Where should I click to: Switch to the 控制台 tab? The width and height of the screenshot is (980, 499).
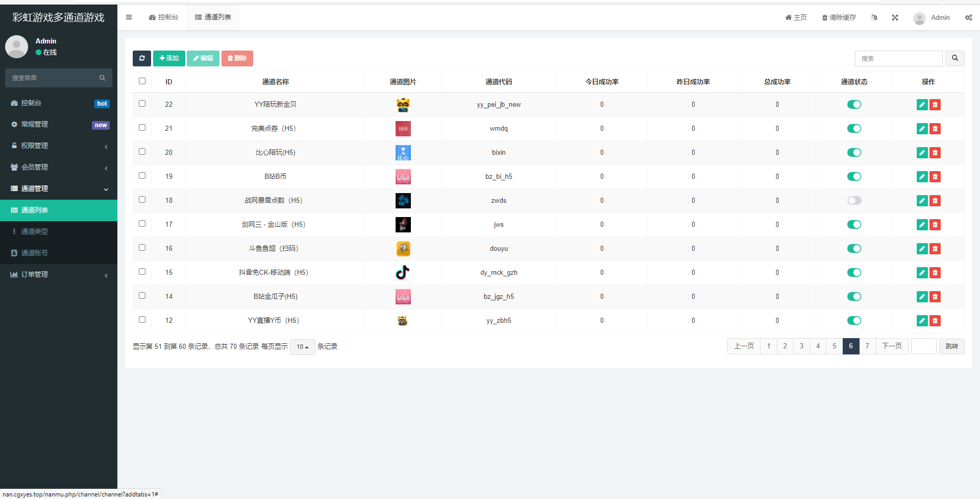pyautogui.click(x=163, y=17)
